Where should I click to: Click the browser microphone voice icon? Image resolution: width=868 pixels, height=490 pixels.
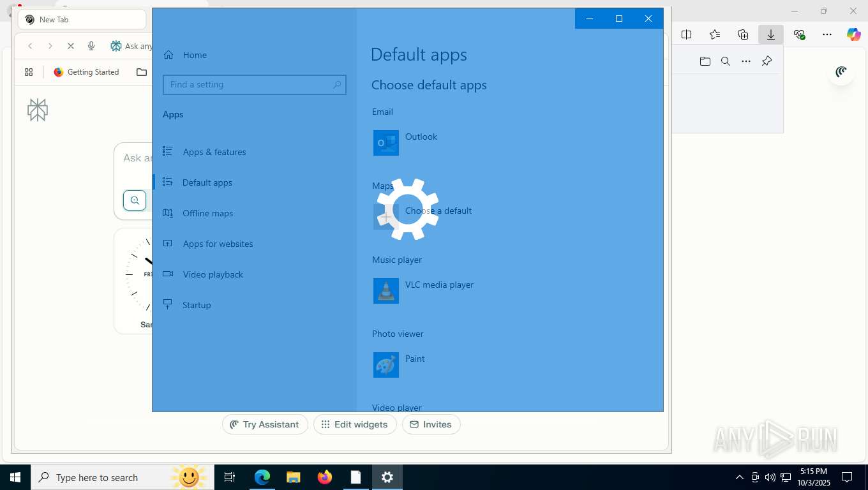coord(91,46)
